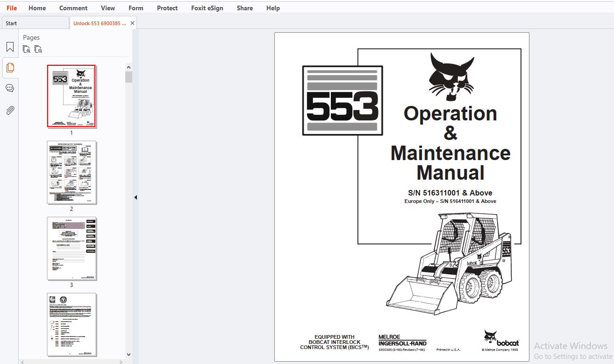Click the thumbnail scrollbar down arrow
Viewport: 614px width, 364px height.
tap(129, 355)
